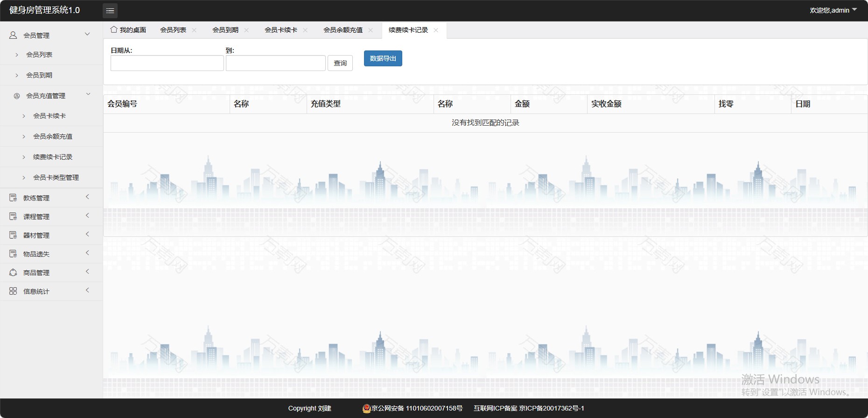Expand the 信息统计 chevron
Screen dimensions: 868x418
(x=87, y=290)
